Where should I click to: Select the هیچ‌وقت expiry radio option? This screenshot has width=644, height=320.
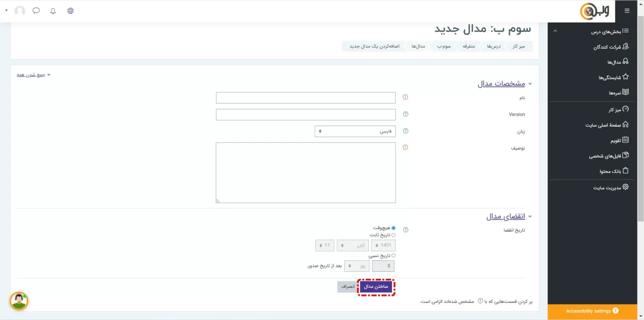(x=393, y=228)
